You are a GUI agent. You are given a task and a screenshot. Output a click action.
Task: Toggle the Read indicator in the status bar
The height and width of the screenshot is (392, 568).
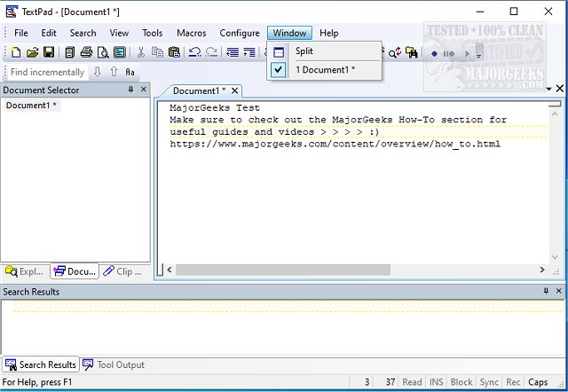412,382
